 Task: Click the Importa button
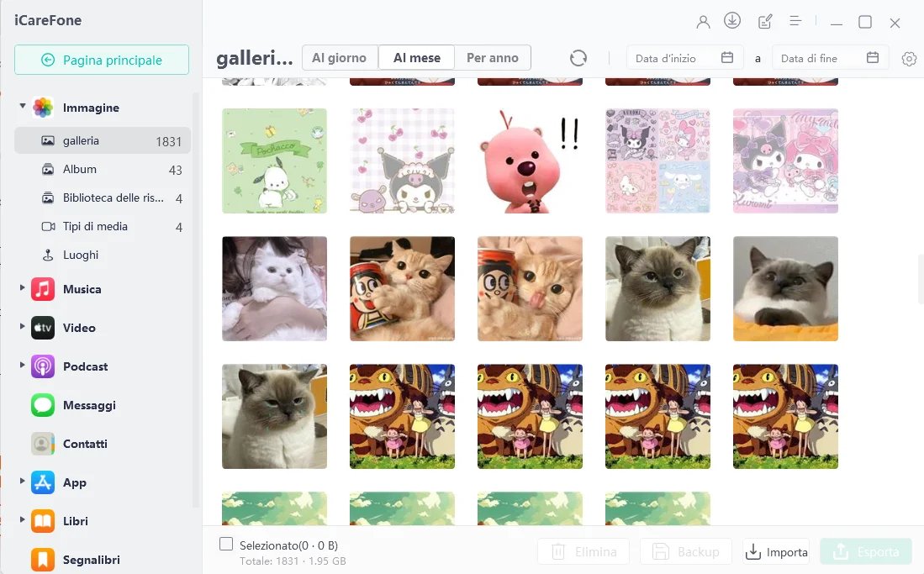click(x=776, y=552)
